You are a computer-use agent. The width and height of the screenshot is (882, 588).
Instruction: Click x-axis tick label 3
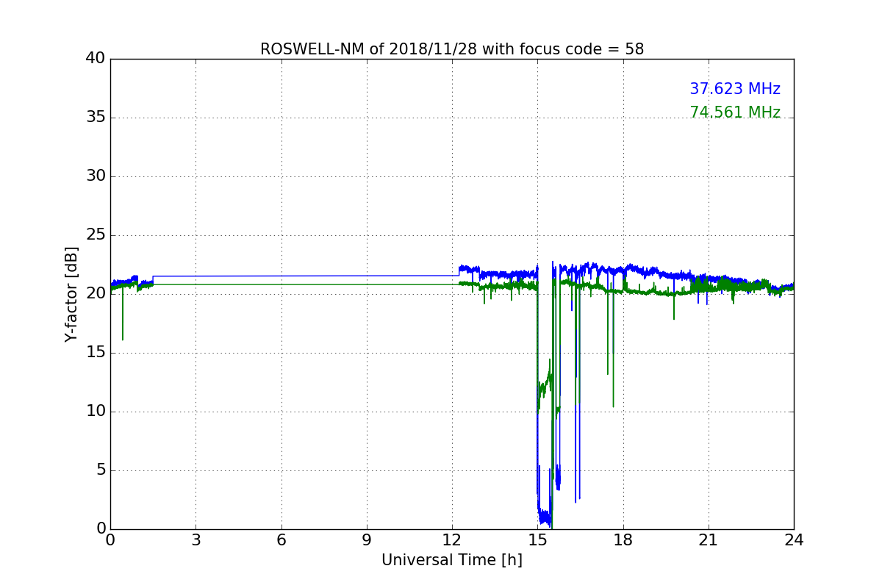(x=196, y=540)
